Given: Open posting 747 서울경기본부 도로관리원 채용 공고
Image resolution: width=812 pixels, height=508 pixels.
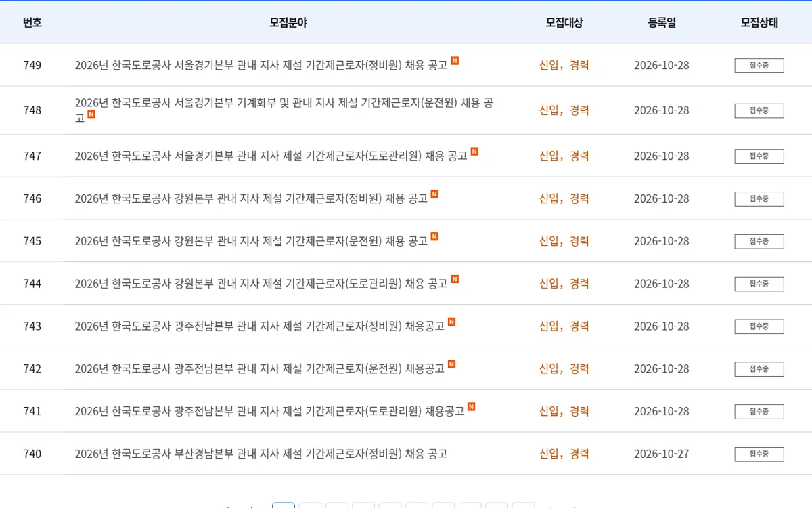Looking at the screenshot, I should pyautogui.click(x=271, y=156).
